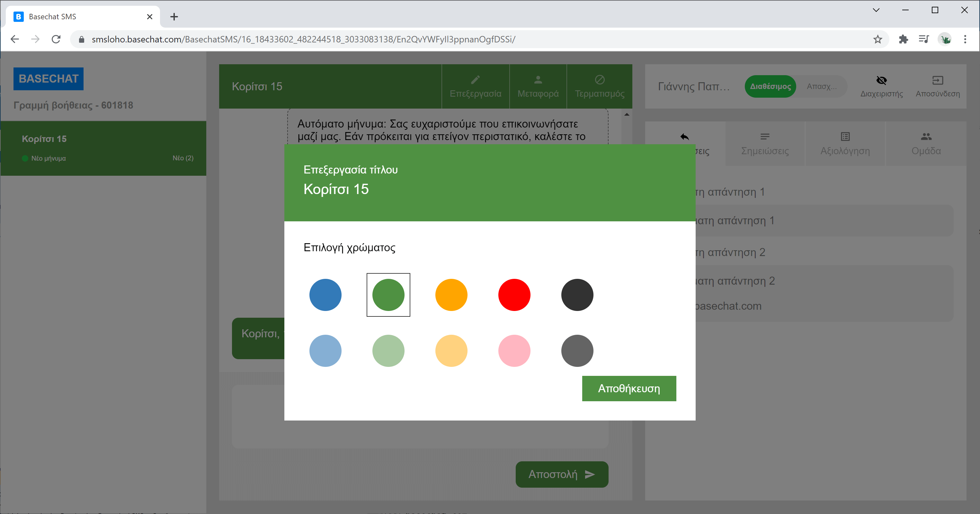The width and height of the screenshot is (980, 514).
Task: Click the Αποθήκευση button
Action: pos(629,388)
